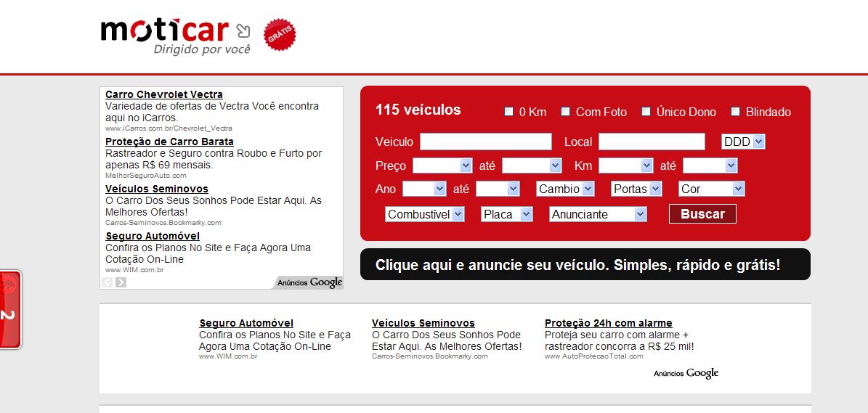Viewport: 868px width, 413px height.
Task: Click Anúncios Google label in left ad box
Action: (x=309, y=282)
